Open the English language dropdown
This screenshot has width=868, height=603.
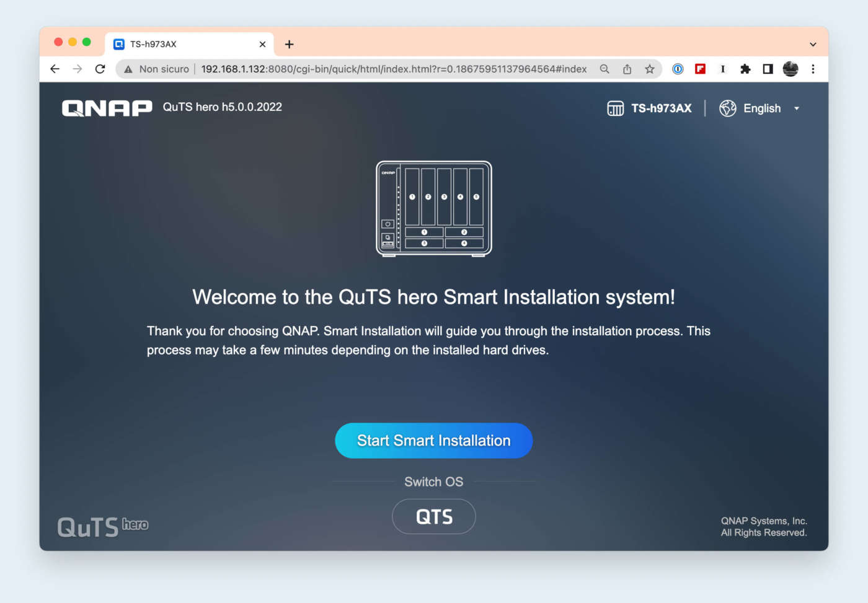click(771, 108)
